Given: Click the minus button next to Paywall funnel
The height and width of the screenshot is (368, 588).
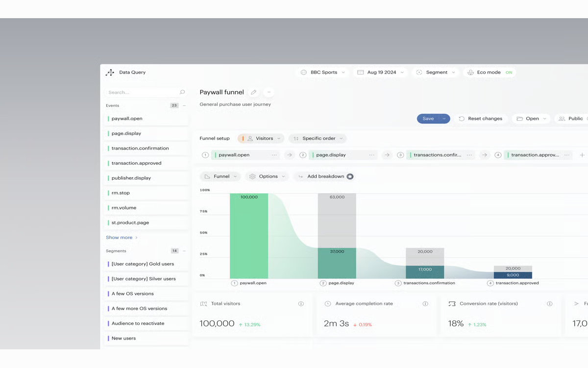Looking at the screenshot, I should click(x=269, y=92).
